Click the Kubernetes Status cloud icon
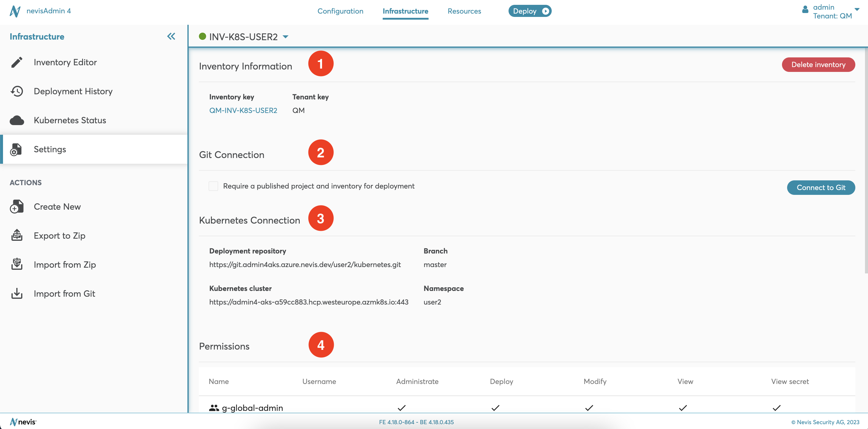 tap(17, 120)
